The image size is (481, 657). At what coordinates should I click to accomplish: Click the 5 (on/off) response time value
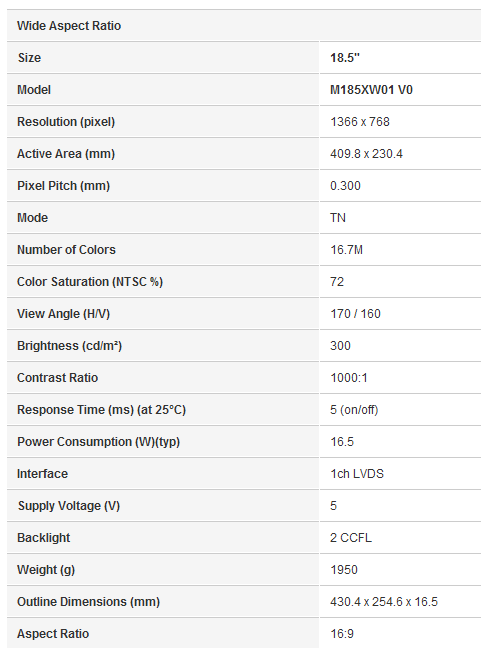(354, 410)
